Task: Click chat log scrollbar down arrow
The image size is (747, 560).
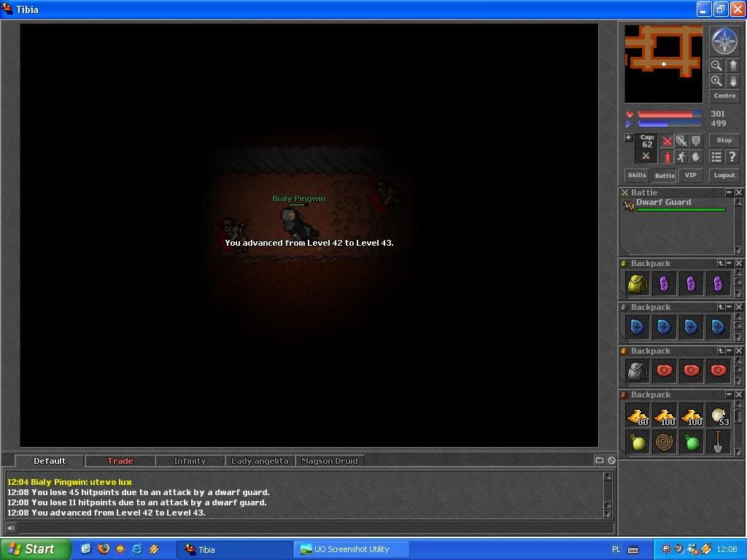Action: click(608, 513)
